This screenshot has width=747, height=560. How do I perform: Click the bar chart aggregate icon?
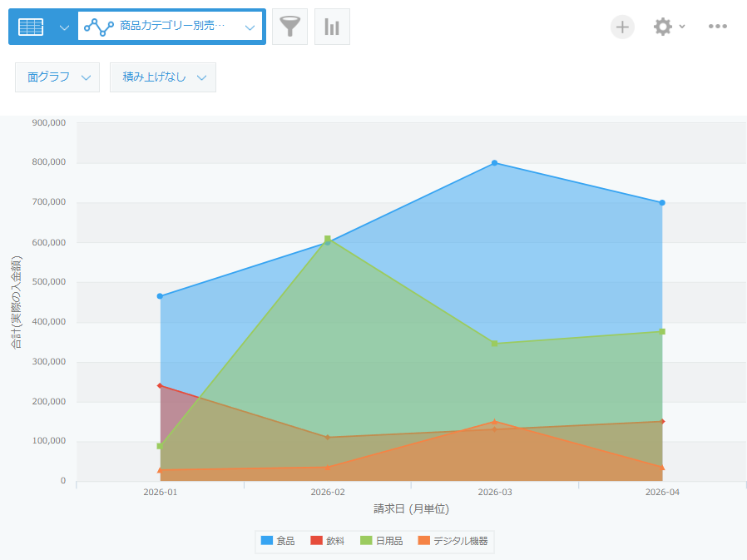tap(332, 27)
